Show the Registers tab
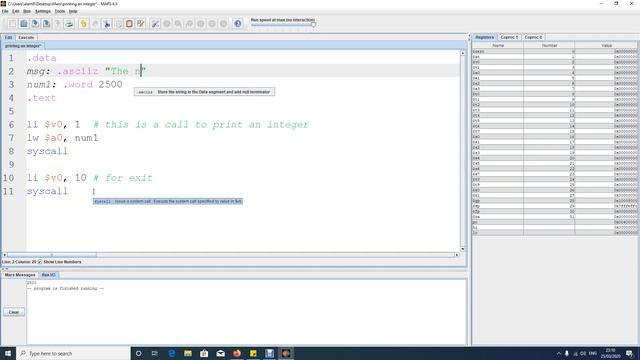The width and height of the screenshot is (640, 360). (x=484, y=37)
